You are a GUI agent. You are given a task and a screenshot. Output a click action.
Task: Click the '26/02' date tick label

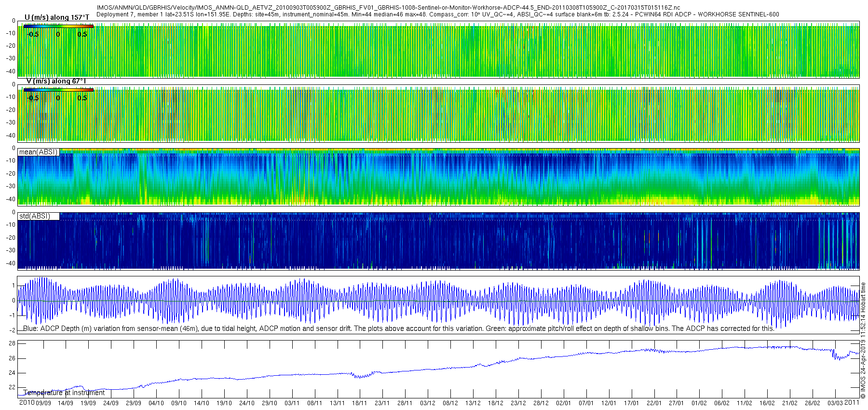(x=813, y=403)
